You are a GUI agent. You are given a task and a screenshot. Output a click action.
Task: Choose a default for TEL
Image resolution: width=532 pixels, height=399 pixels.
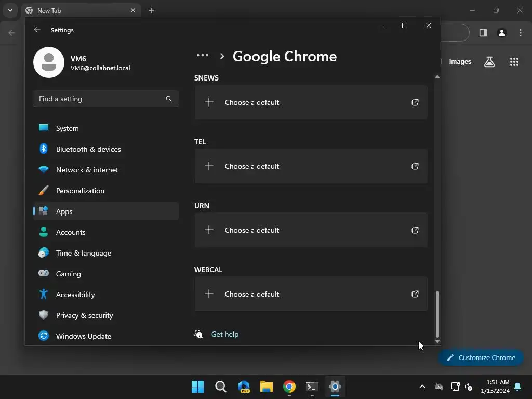point(311,166)
